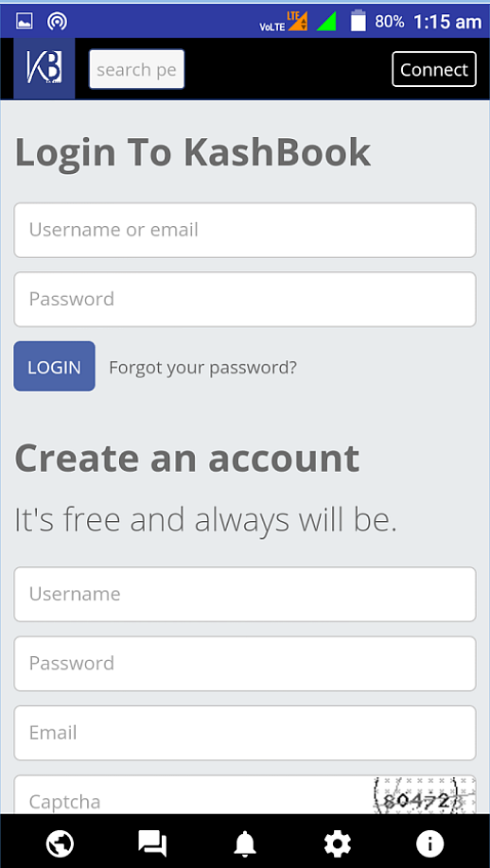Screen dimensions: 490x868
Task: Focus the search people field
Action: 137,69
